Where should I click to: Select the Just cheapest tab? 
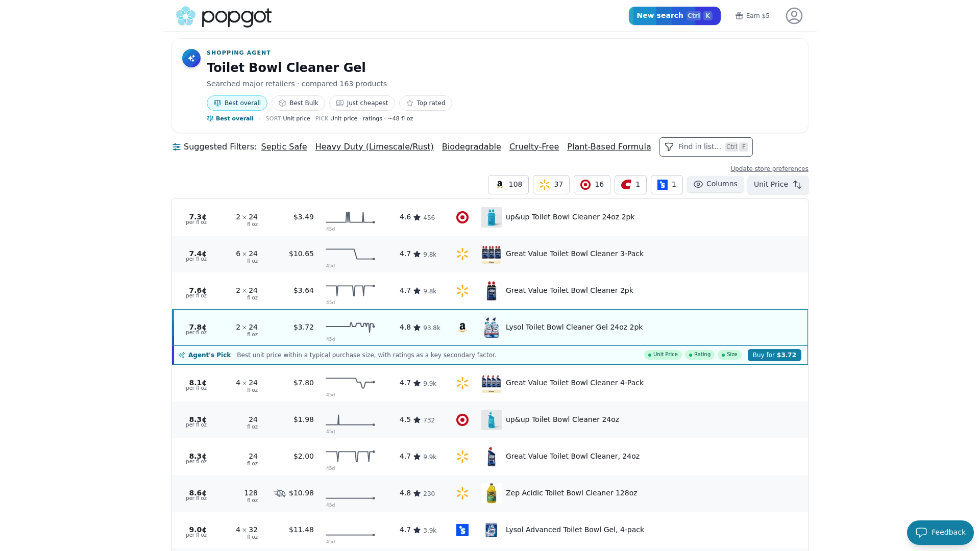362,103
